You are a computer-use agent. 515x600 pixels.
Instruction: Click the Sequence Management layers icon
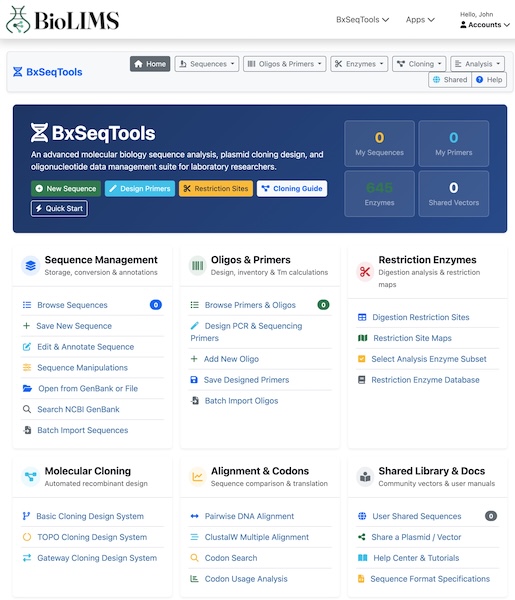click(31, 265)
